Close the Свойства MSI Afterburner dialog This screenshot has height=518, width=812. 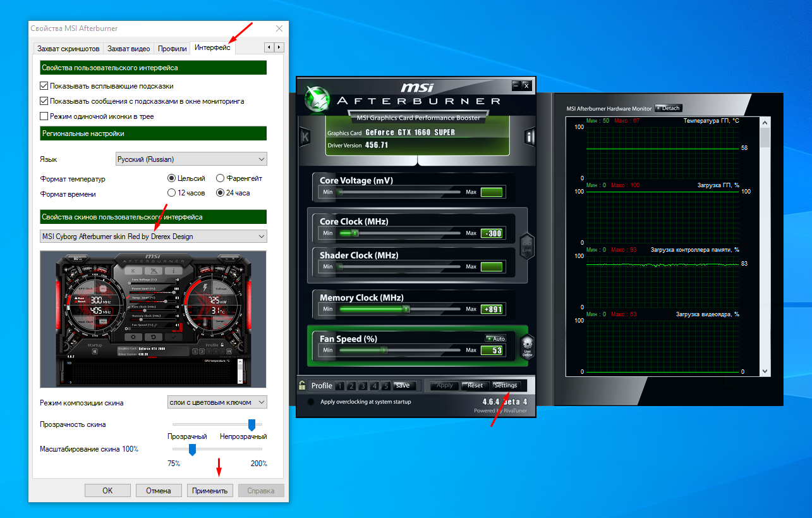[279, 28]
